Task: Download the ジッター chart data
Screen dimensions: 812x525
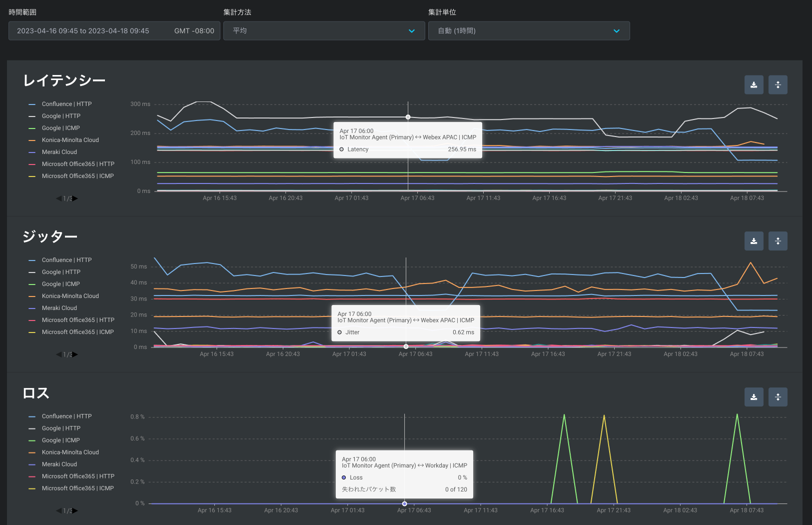Action: pyautogui.click(x=754, y=241)
